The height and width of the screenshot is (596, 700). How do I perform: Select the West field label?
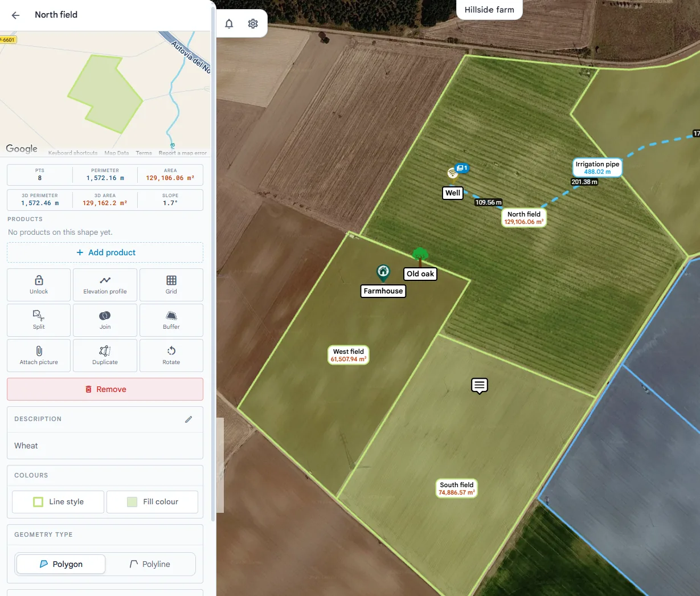point(349,355)
